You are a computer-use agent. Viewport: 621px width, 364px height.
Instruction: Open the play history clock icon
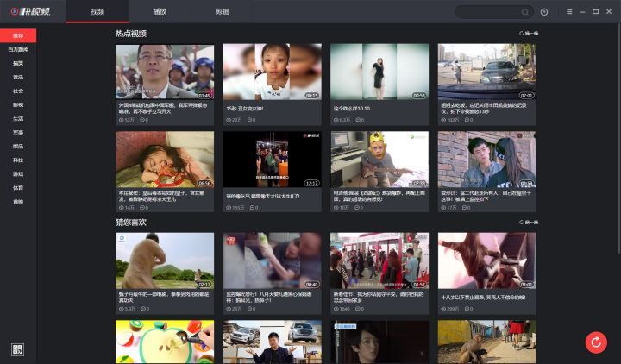coord(544,12)
